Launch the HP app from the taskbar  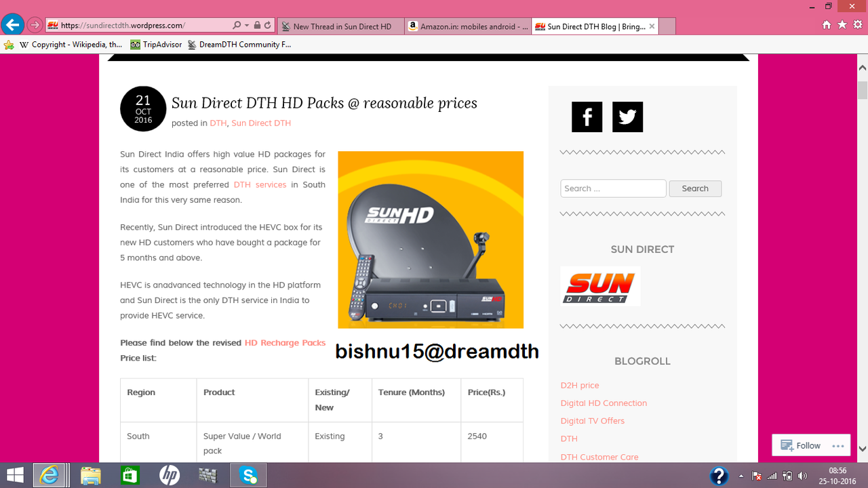pyautogui.click(x=169, y=475)
